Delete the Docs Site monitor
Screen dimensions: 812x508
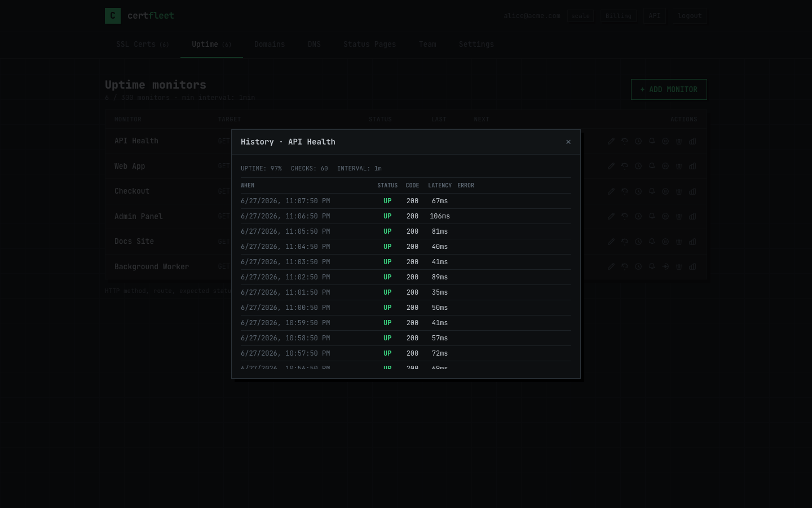click(x=679, y=242)
